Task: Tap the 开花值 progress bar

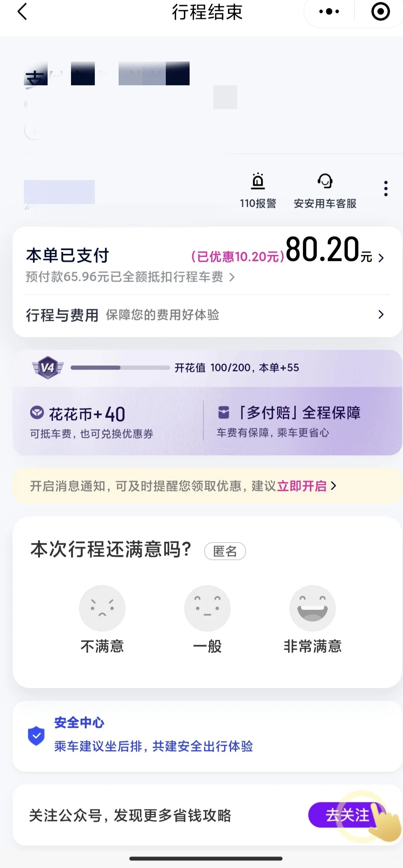Action: pos(120,368)
